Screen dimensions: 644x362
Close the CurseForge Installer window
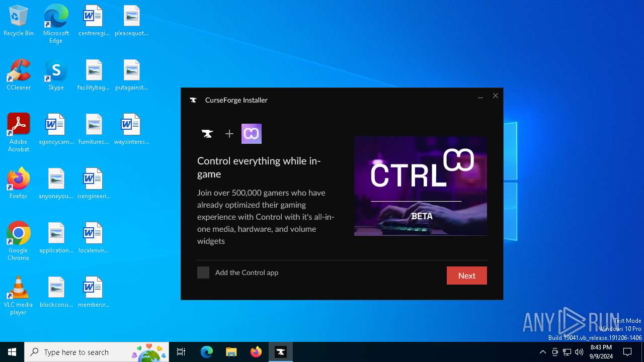coord(496,96)
